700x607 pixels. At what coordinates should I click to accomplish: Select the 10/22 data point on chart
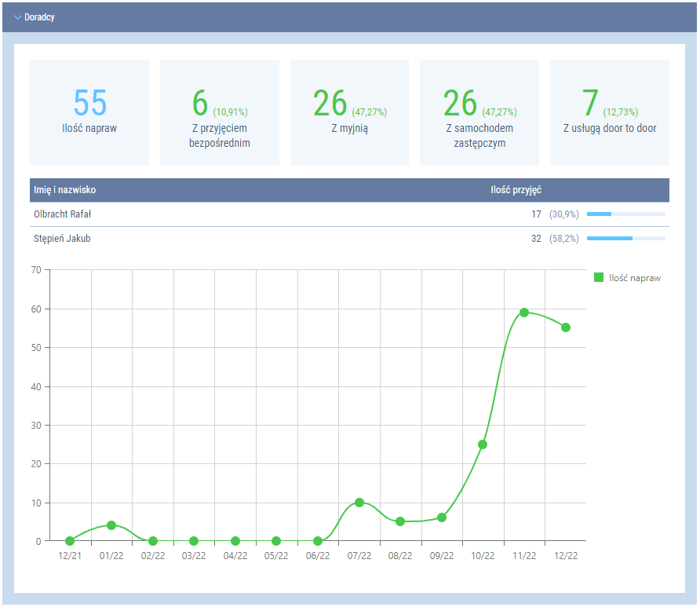[x=483, y=444]
